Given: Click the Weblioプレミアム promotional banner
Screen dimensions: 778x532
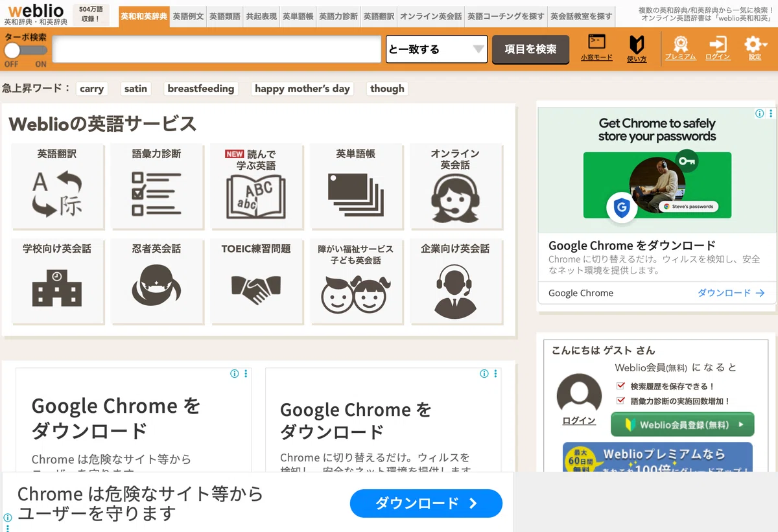Looking at the screenshot, I should point(657,457).
